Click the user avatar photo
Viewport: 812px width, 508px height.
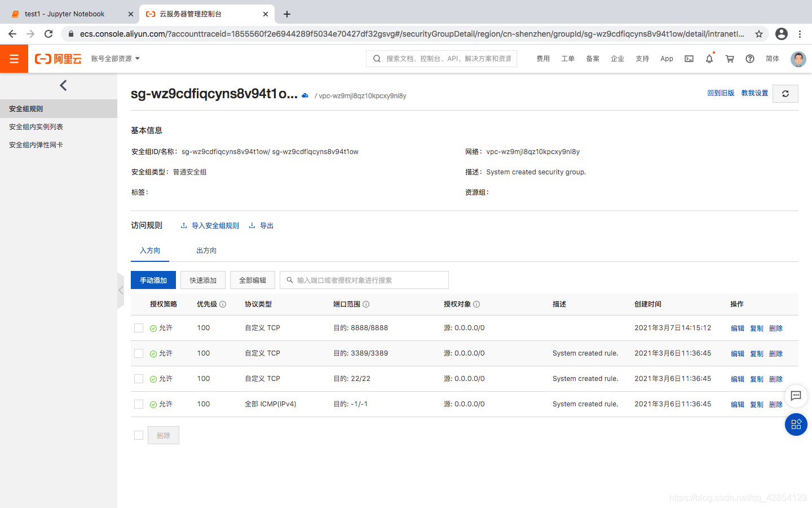(x=798, y=59)
